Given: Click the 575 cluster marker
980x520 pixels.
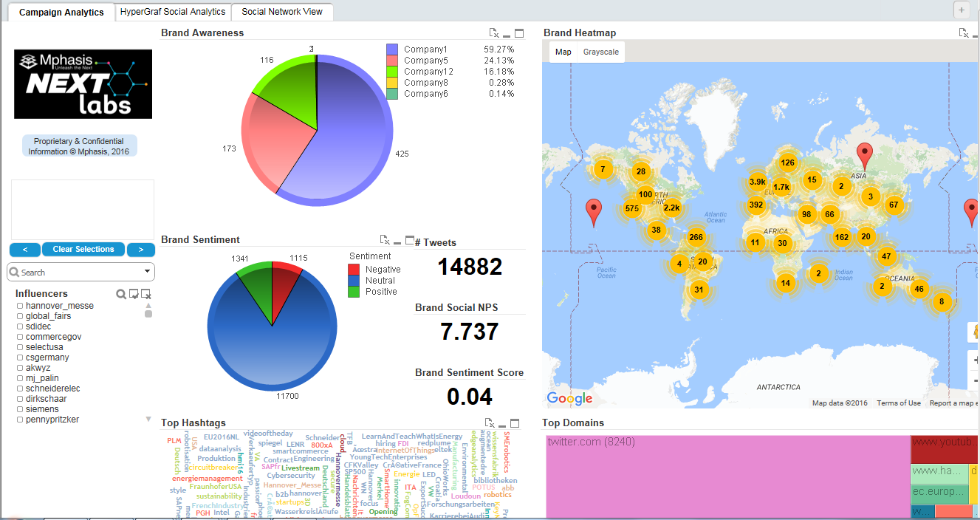Looking at the screenshot, I should [632, 208].
